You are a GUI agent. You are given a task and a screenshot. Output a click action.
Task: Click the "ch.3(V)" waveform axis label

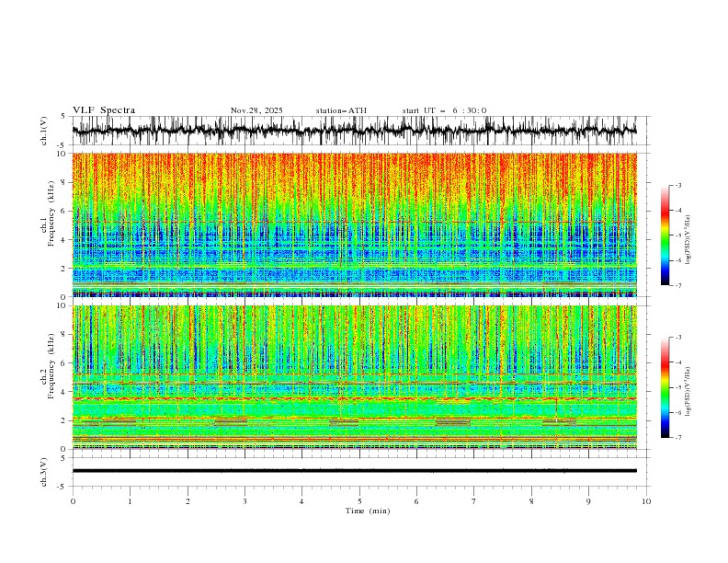click(44, 472)
